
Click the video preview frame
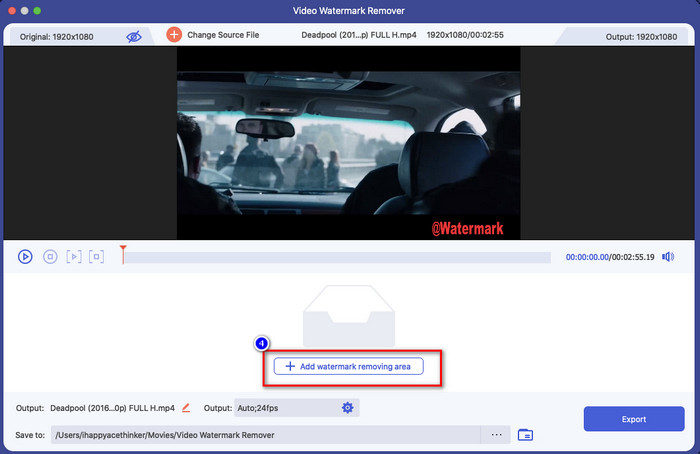pyautogui.click(x=349, y=143)
